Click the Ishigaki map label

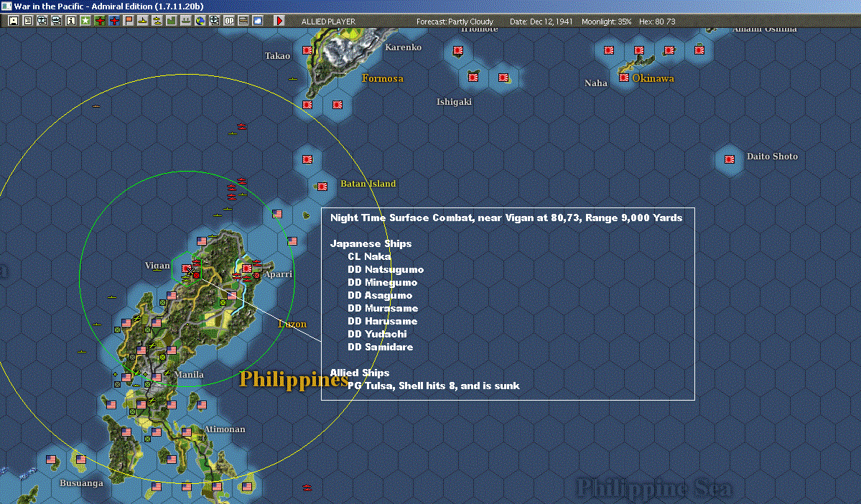coord(454,101)
